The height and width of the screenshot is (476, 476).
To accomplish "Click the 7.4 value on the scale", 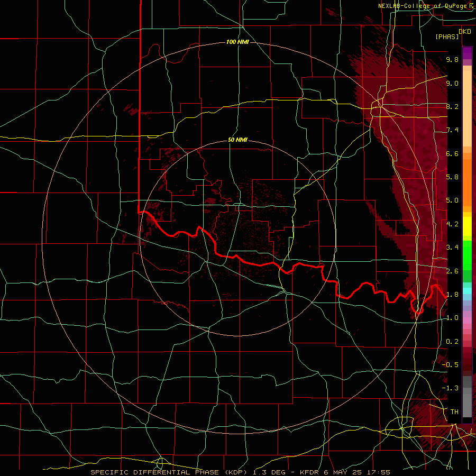I will (x=452, y=130).
